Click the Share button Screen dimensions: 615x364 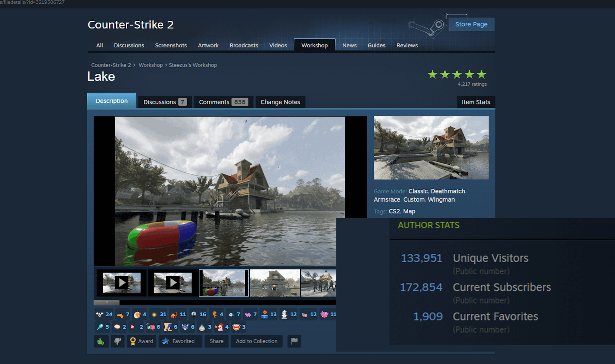[x=216, y=341]
